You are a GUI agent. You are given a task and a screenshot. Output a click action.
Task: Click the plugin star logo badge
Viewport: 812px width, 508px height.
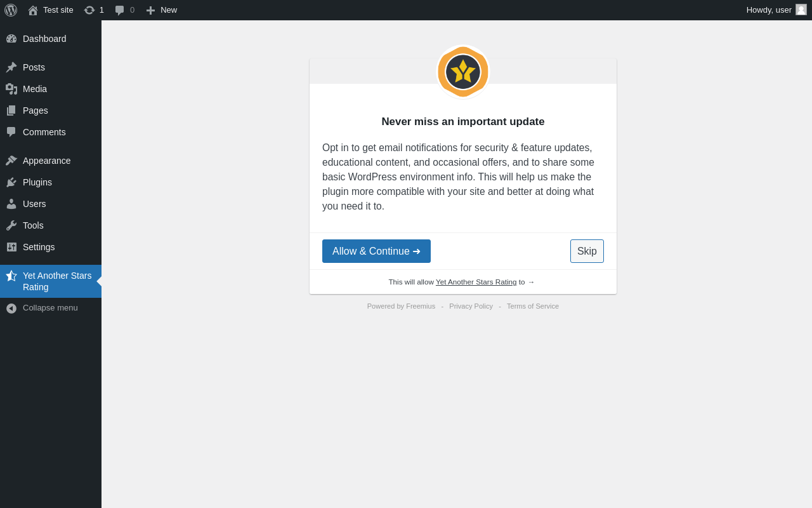[x=463, y=72]
